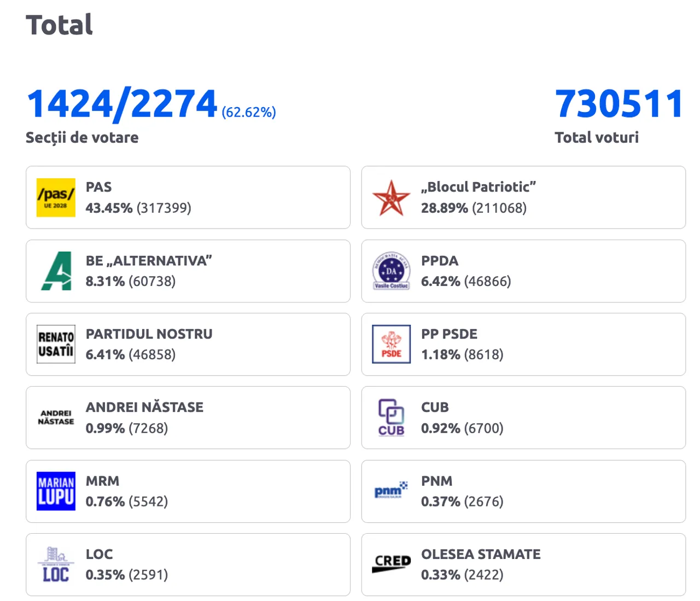
Task: Click the CUB overlapping squares logo
Action: coord(391,417)
